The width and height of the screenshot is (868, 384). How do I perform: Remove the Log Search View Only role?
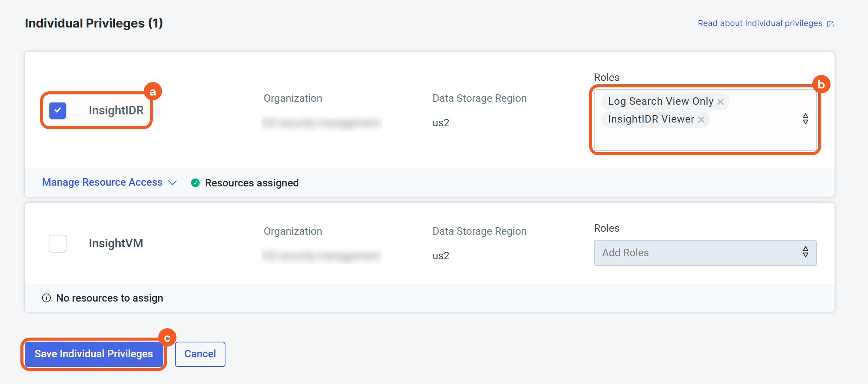720,102
